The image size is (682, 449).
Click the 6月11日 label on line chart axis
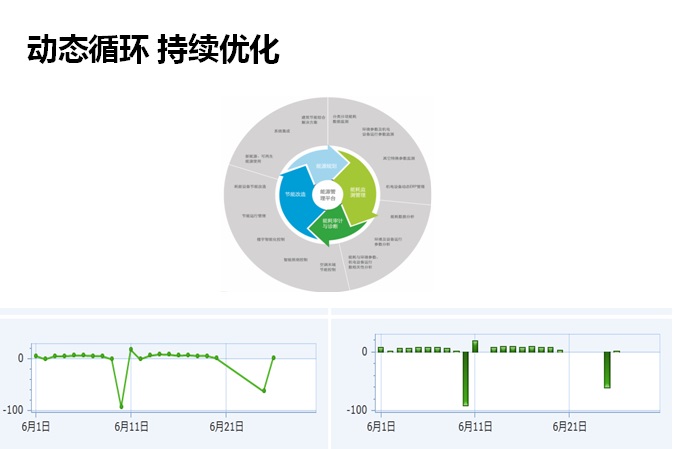click(x=131, y=426)
